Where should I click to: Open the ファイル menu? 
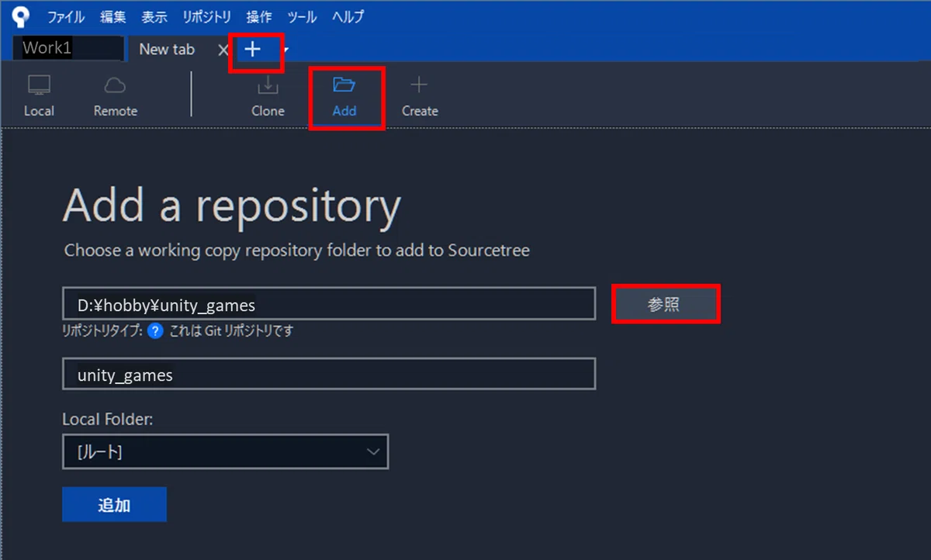pyautogui.click(x=66, y=16)
